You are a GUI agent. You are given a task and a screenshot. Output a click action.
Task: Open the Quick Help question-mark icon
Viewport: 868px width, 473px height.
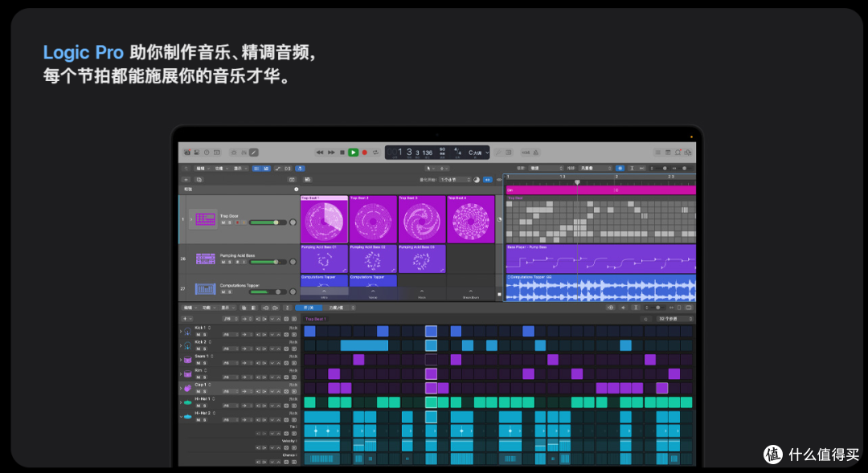(x=207, y=153)
